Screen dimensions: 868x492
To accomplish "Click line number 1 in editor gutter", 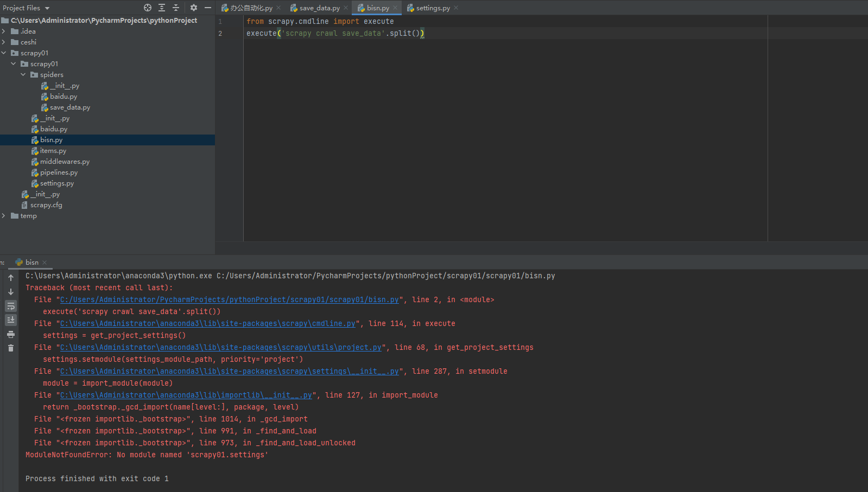I will tap(220, 21).
